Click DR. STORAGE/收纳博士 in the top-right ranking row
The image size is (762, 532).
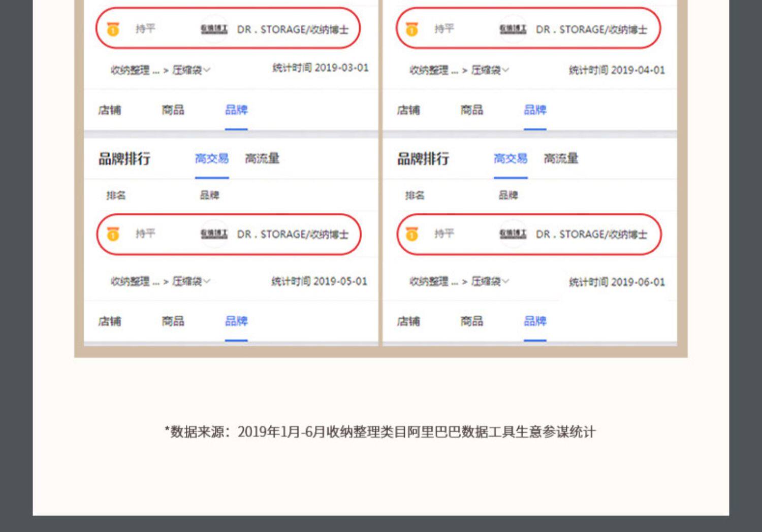click(591, 29)
